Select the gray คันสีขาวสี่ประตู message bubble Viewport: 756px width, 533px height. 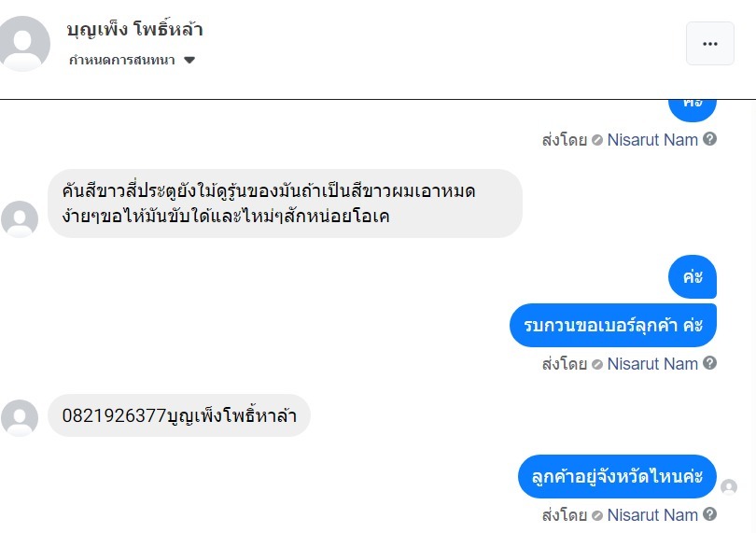coord(285,203)
